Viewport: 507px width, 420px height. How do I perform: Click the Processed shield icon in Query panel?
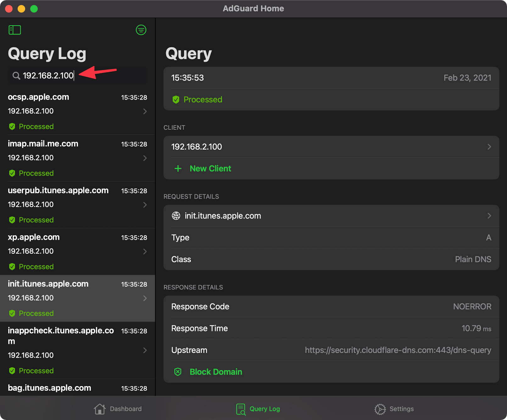[176, 100]
